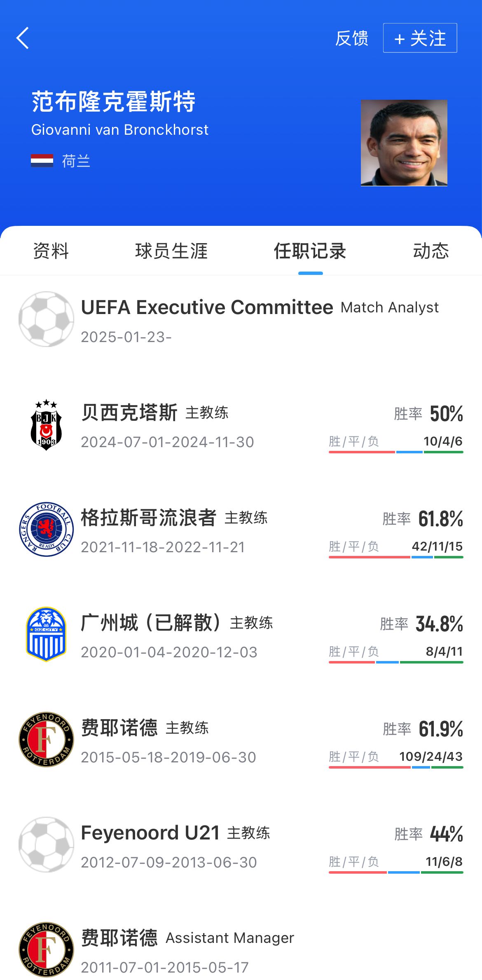The width and height of the screenshot is (482, 980).
Task: Open the Guangzhou City club badge
Action: (x=46, y=635)
